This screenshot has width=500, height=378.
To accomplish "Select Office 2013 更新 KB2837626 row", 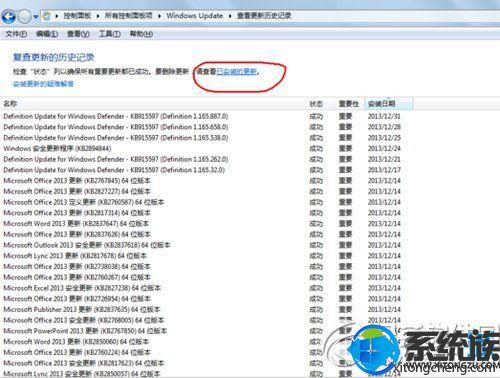I will [x=77, y=234].
